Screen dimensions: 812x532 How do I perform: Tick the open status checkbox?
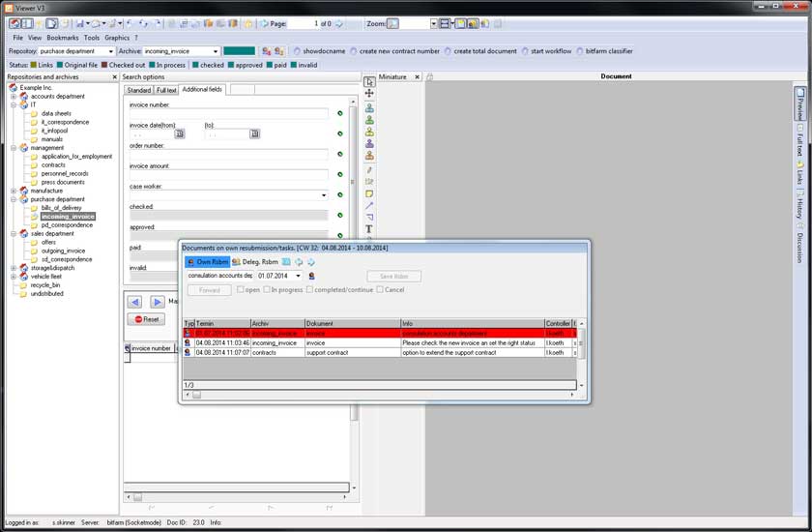point(241,289)
